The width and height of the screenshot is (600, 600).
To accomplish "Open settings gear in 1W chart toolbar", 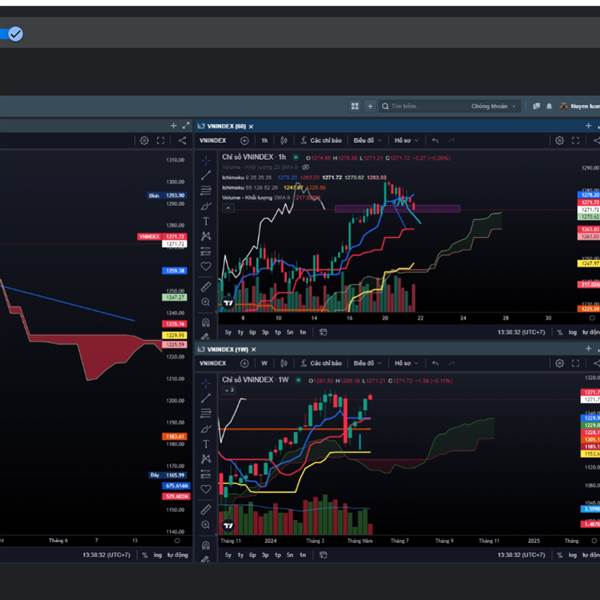I will tap(559, 363).
